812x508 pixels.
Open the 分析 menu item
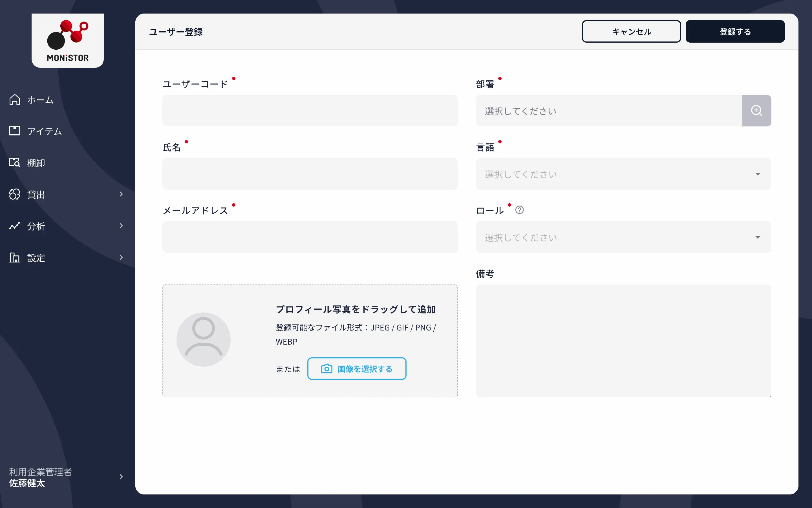click(67, 226)
